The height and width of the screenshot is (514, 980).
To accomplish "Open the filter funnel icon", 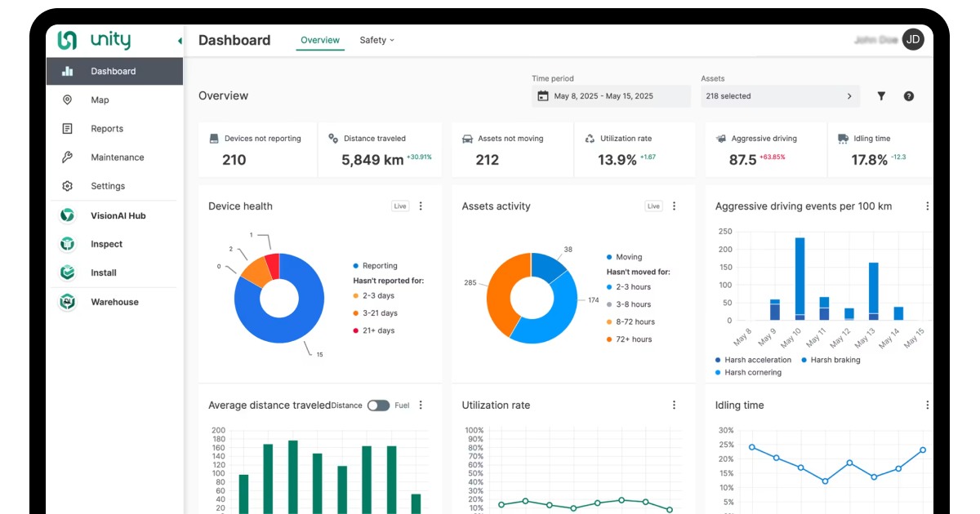I will tap(881, 96).
